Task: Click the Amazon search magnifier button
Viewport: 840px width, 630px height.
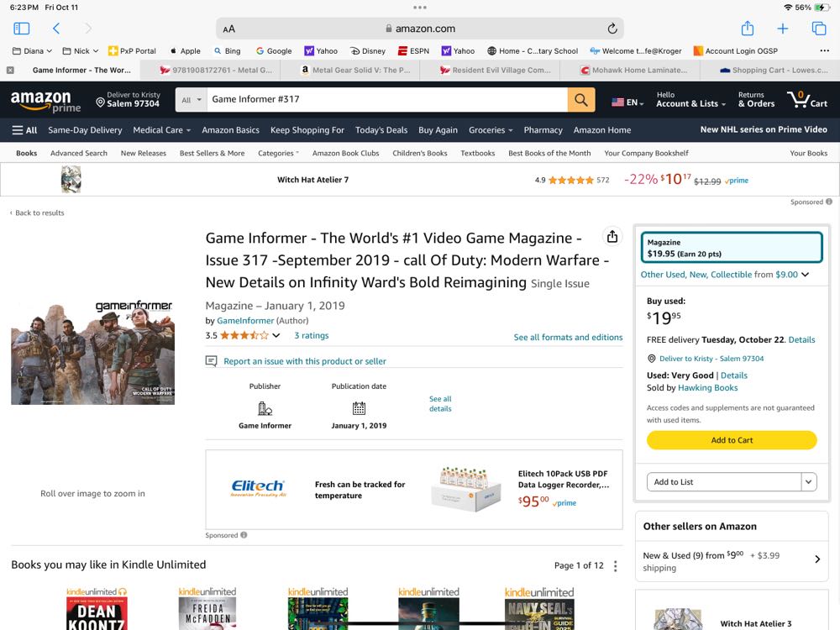Action: (580, 101)
